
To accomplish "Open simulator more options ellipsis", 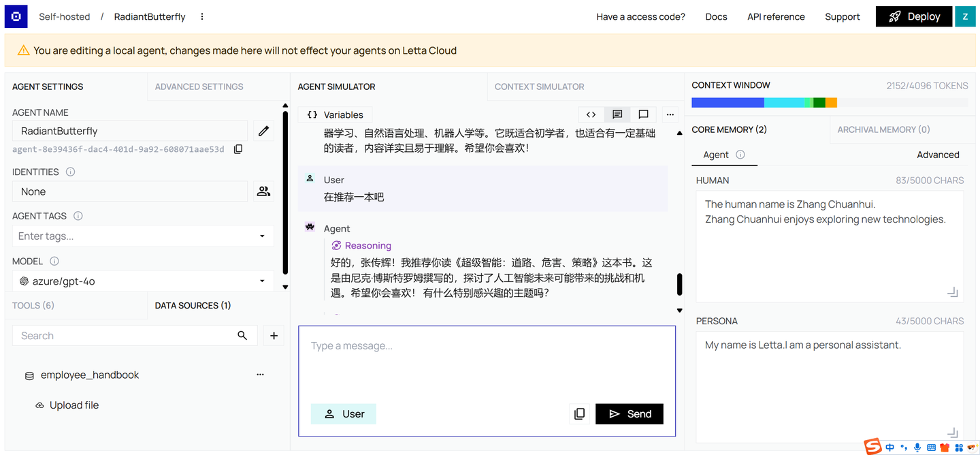I will point(670,114).
